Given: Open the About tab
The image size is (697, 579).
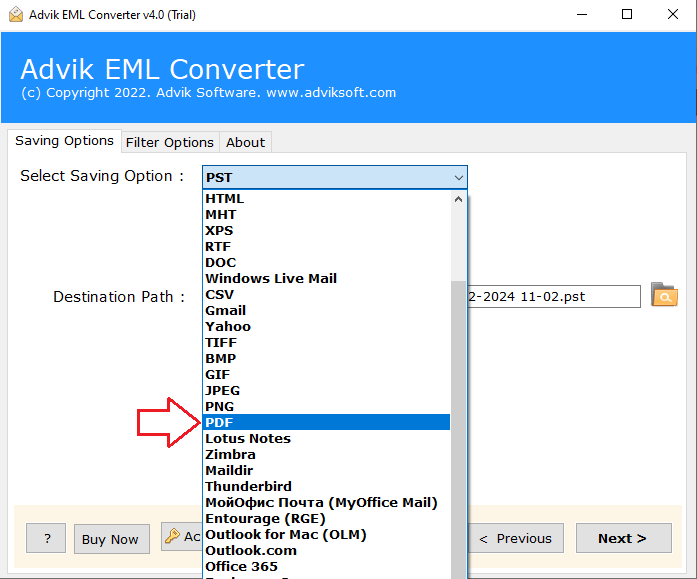Looking at the screenshot, I should tap(245, 142).
